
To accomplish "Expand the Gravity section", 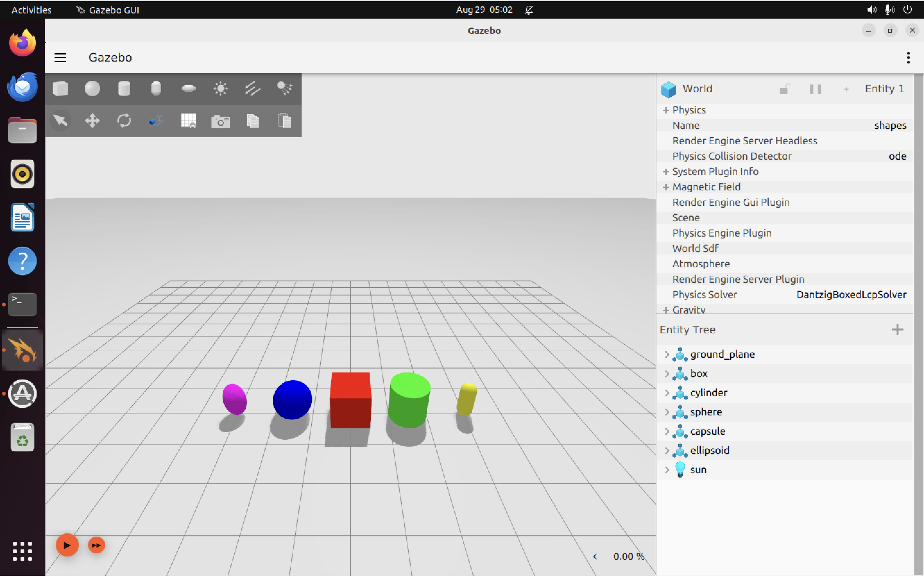I will point(666,310).
